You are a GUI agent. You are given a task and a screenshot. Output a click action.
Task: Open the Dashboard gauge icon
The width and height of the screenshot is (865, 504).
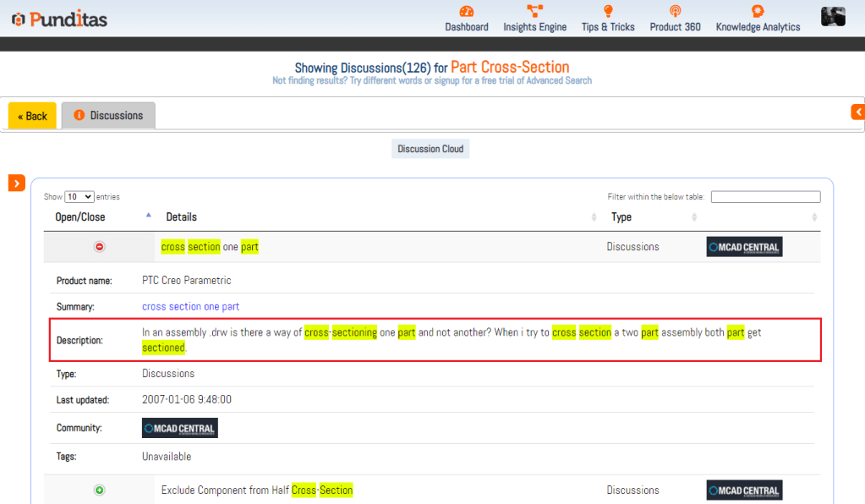[x=467, y=12]
